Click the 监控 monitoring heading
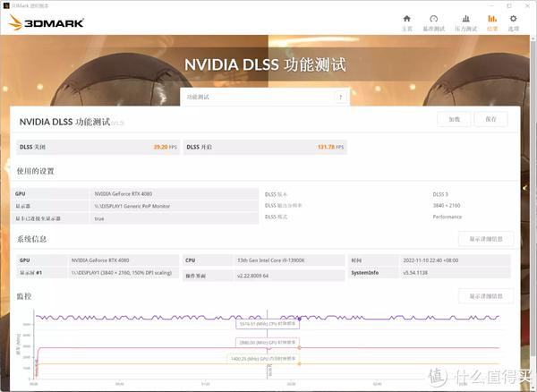The width and height of the screenshot is (537, 392). click(24, 296)
